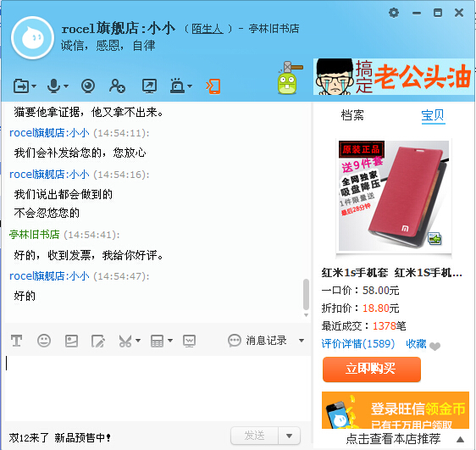Open the 评价详情(1589) link
Screen dimensions: 476x450
coord(358,344)
